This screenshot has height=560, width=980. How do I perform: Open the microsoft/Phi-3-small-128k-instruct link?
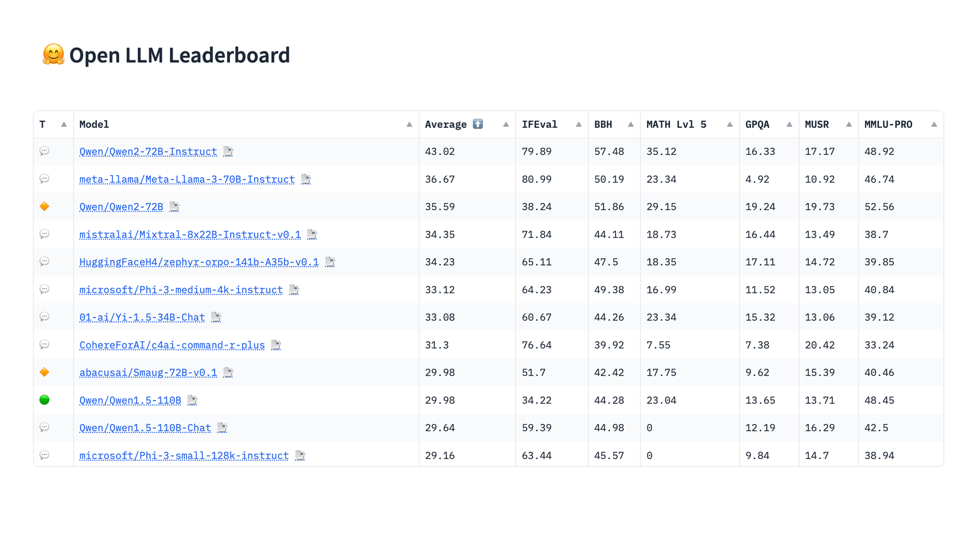click(x=184, y=456)
